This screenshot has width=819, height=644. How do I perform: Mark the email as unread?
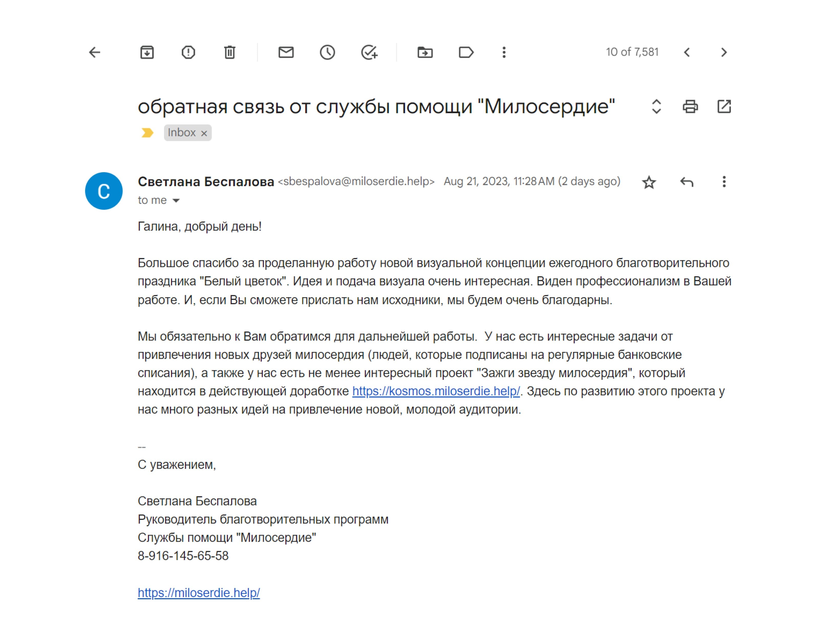tap(286, 52)
